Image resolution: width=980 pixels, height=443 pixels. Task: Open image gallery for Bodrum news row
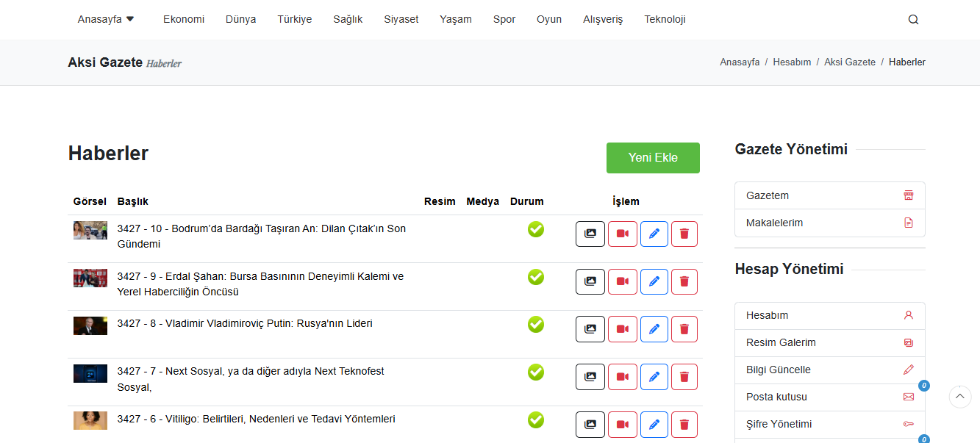pyautogui.click(x=590, y=234)
